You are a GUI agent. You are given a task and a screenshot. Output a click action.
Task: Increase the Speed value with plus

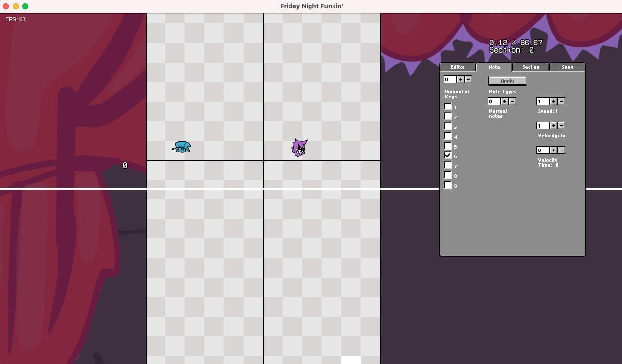coord(554,101)
